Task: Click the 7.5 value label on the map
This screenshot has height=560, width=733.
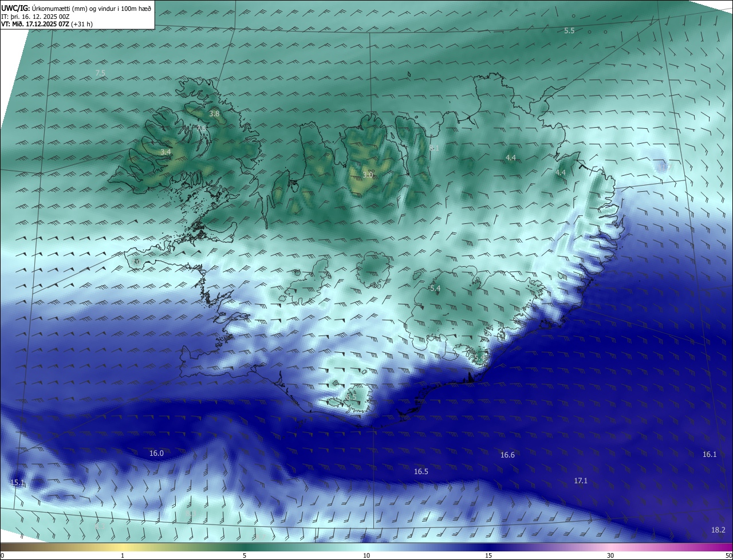Action: (x=100, y=73)
